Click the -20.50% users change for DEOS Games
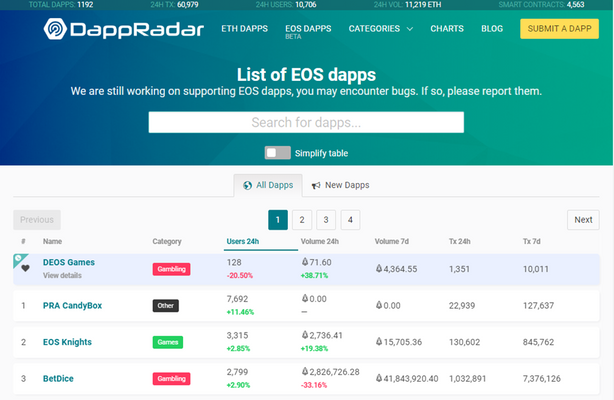614x400 pixels. coord(240,275)
